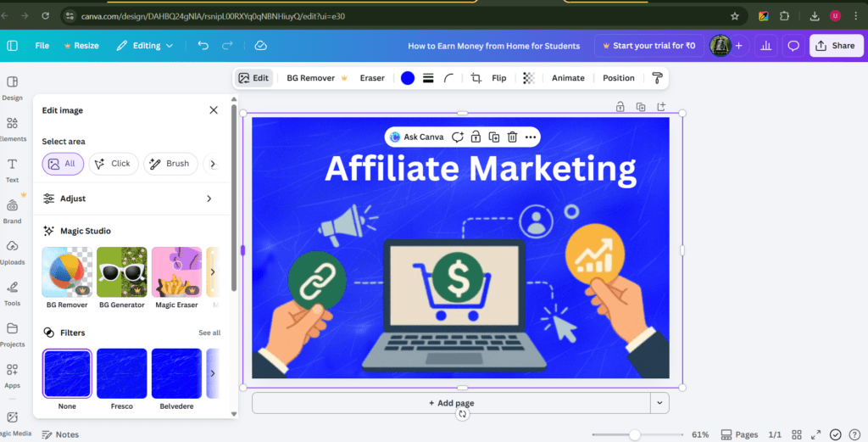Viewport: 868px width, 442px height.
Task: Open the Editing mode dropdown
Action: 144,46
